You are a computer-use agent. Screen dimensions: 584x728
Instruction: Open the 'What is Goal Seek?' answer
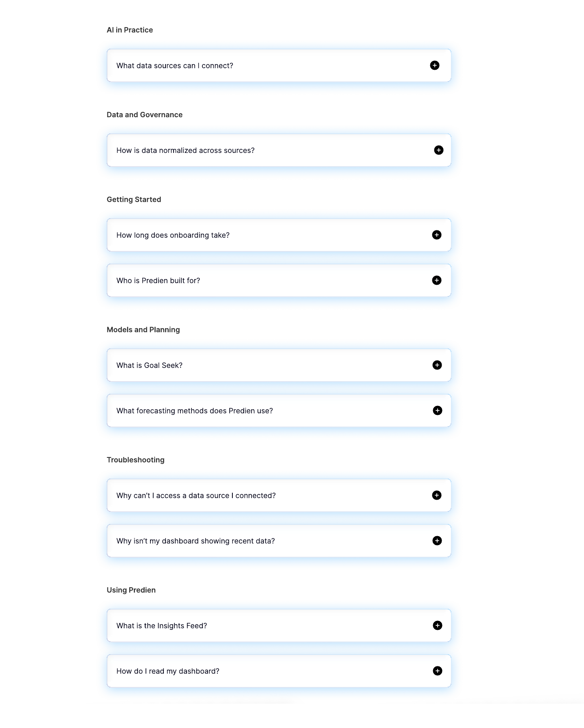[279, 365]
